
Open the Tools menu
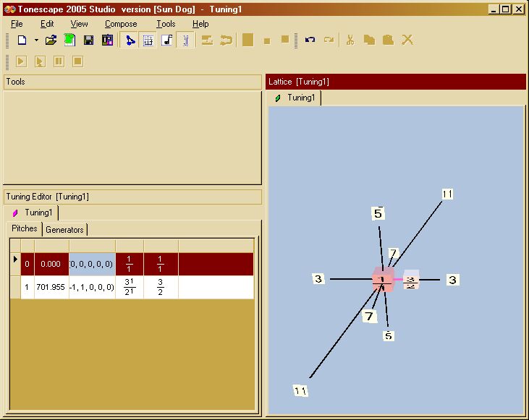(166, 24)
